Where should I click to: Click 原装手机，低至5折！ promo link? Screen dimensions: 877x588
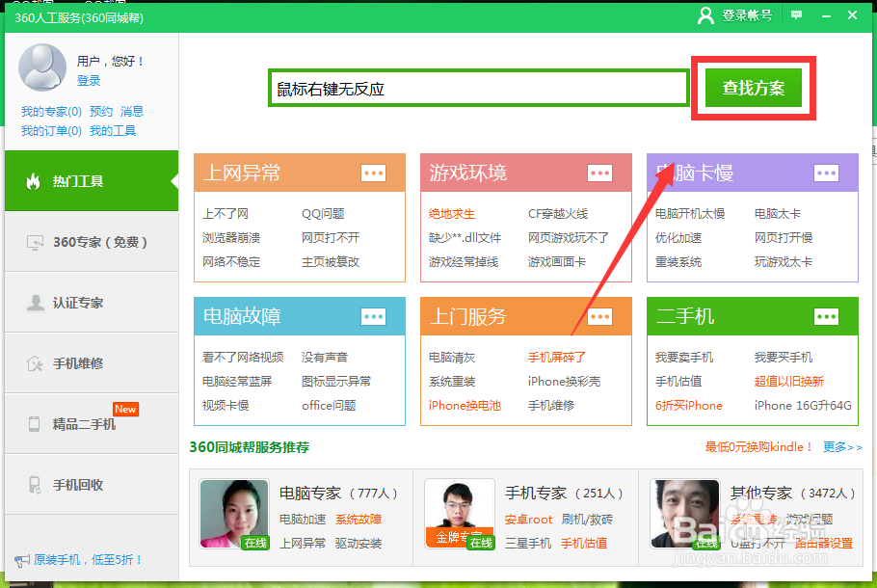[x=88, y=560]
